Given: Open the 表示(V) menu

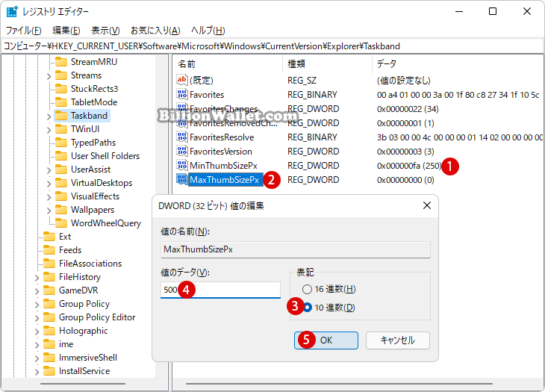Looking at the screenshot, I should [105, 31].
